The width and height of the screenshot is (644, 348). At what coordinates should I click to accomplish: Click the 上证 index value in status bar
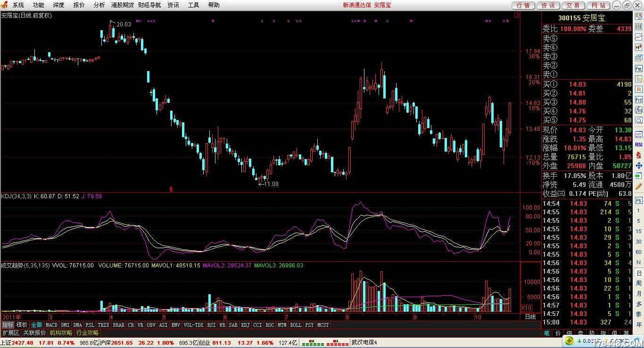(x=23, y=342)
